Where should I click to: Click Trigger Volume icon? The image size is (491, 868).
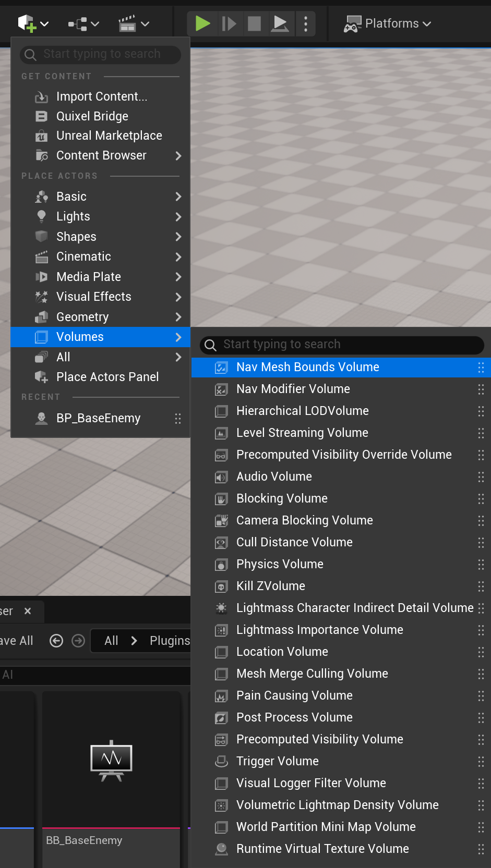click(x=221, y=762)
